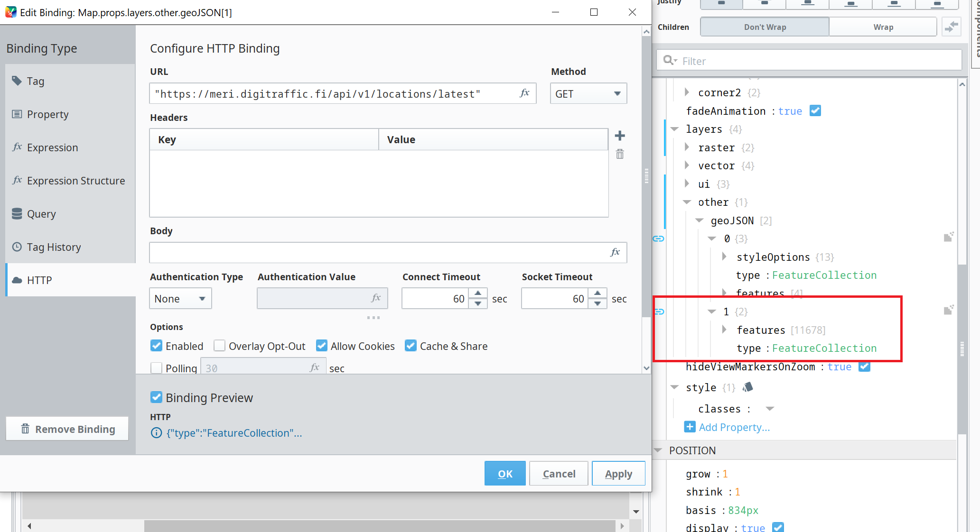
Task: Increase Connect Timeout with up stepper
Action: pos(478,294)
